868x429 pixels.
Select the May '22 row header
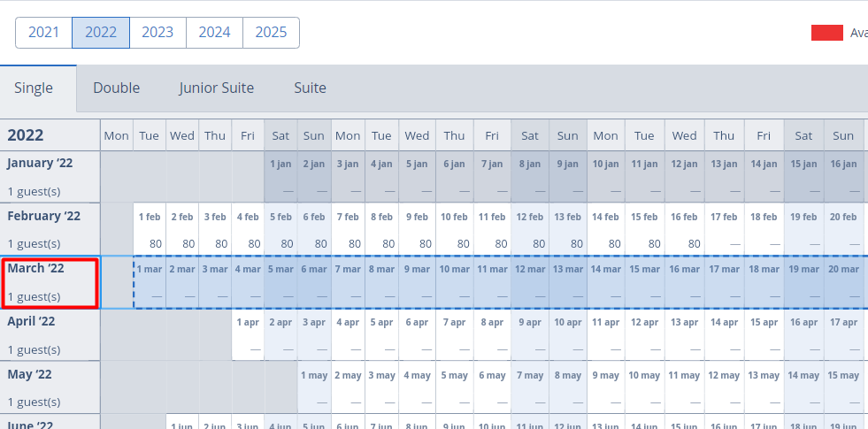(50, 387)
